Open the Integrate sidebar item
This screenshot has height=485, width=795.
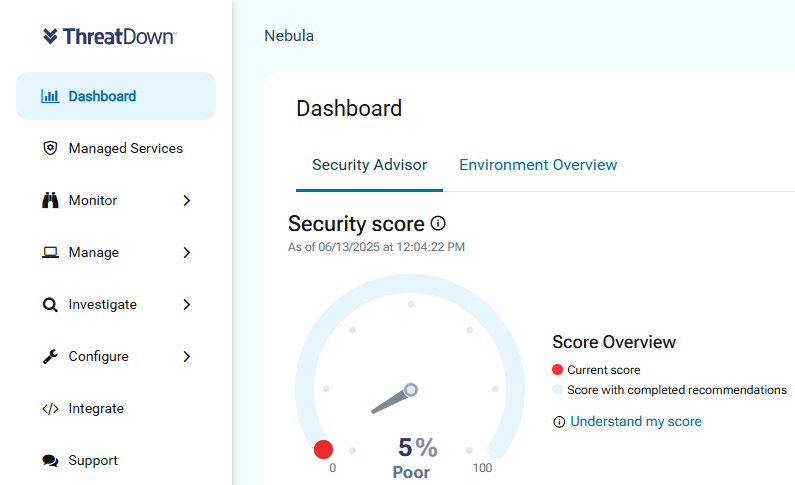[116, 408]
